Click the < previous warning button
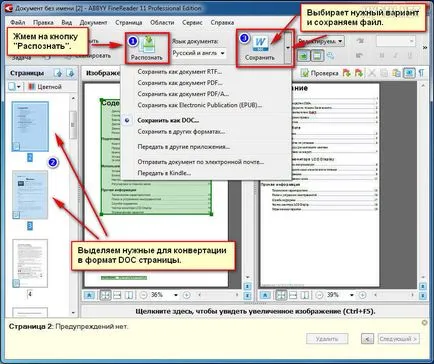434x364 pixels. tap(367, 339)
